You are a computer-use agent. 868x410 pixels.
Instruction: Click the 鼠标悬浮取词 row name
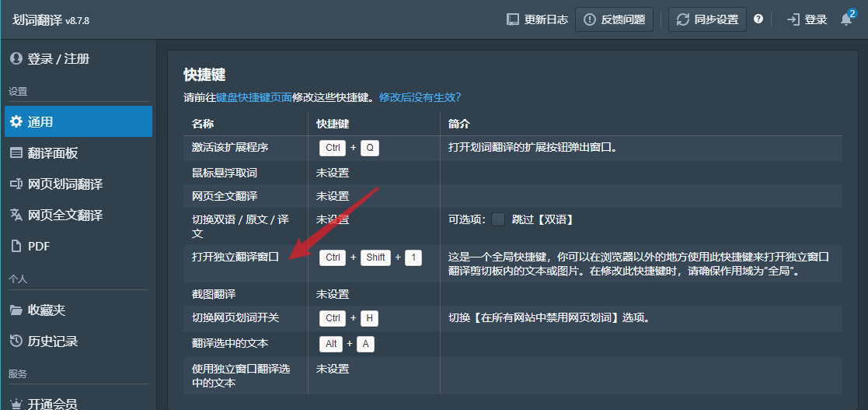(225, 173)
